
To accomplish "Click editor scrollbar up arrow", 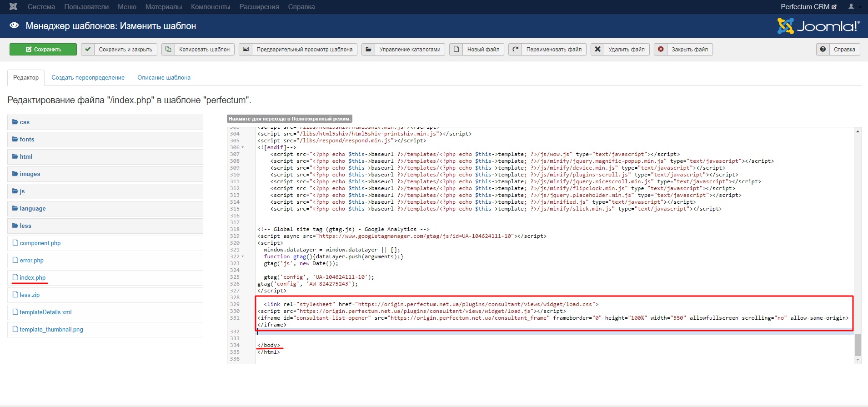I will click(x=858, y=131).
